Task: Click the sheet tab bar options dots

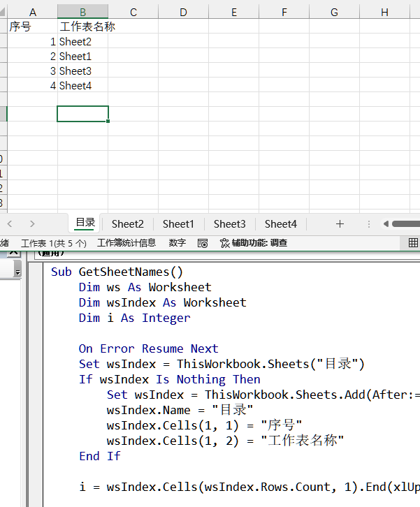Action: 369,224
